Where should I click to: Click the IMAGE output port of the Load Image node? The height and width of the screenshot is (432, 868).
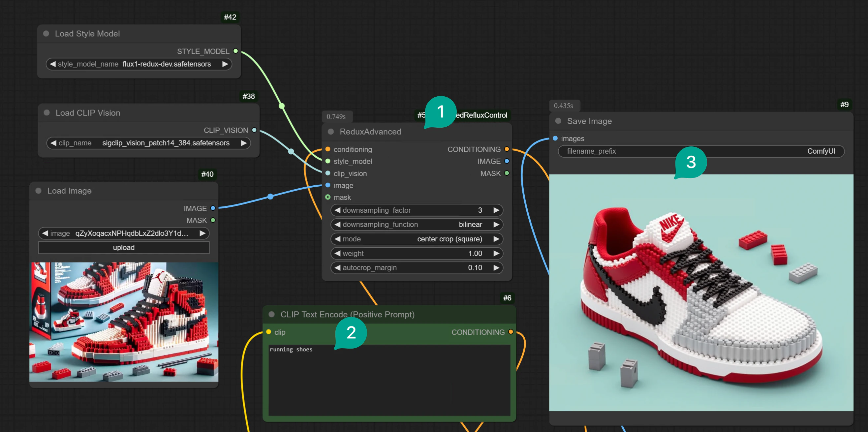pos(213,208)
